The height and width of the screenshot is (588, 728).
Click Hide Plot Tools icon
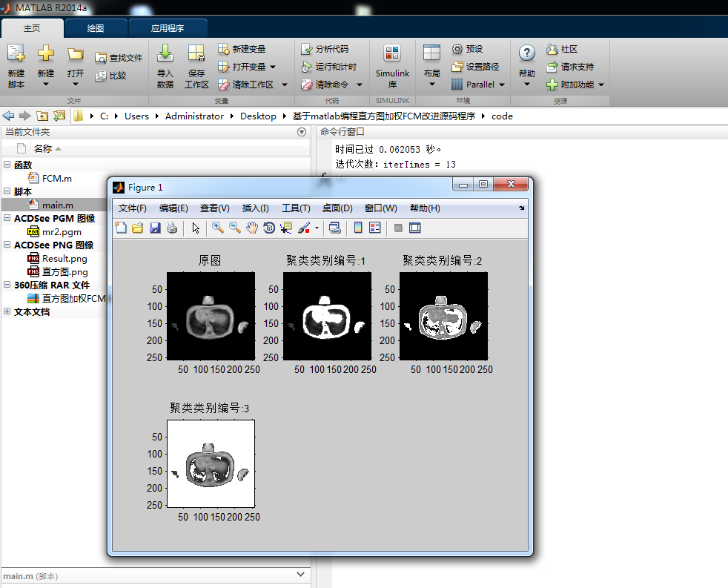point(398,228)
